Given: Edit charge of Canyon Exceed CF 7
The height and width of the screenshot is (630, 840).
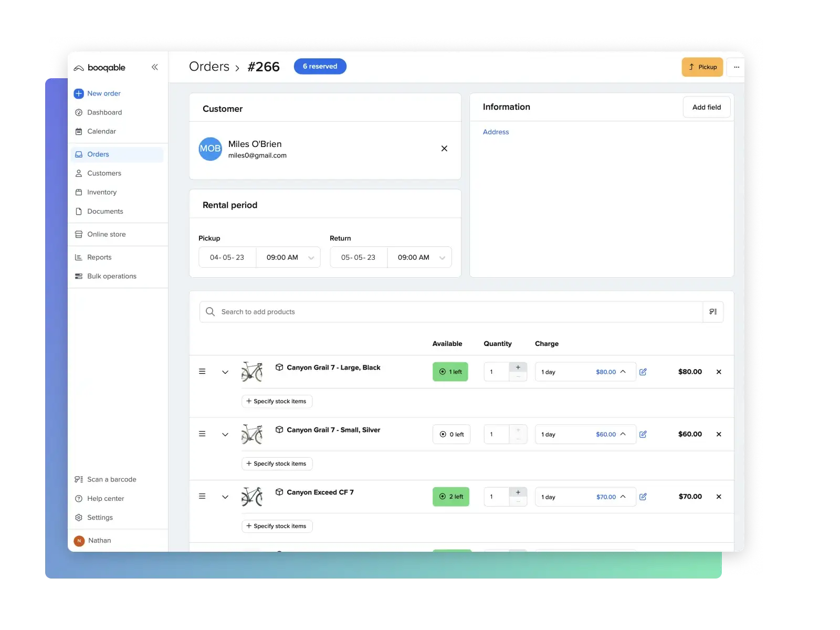Looking at the screenshot, I should 643,497.
